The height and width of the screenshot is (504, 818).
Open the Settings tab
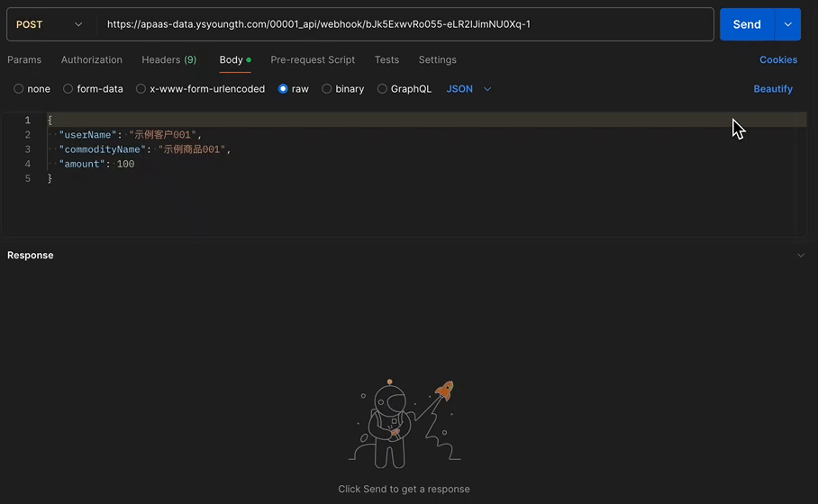pos(437,60)
